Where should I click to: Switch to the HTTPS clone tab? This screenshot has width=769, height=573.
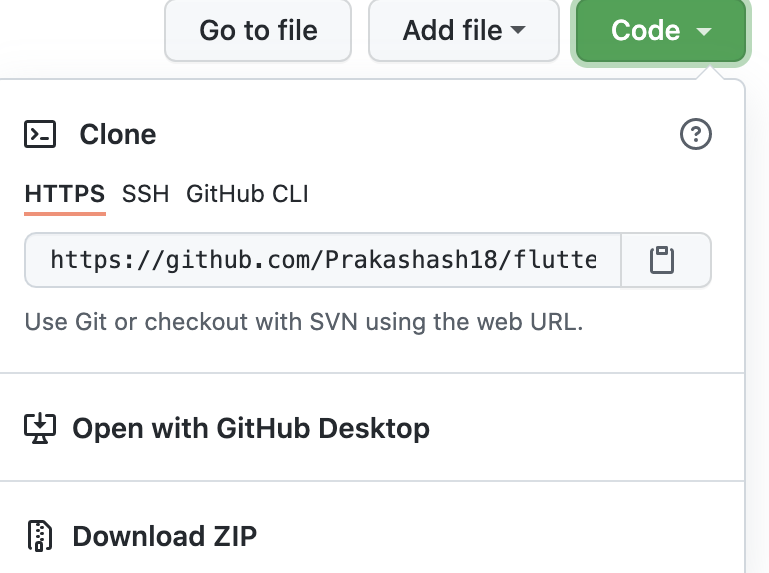click(x=65, y=194)
